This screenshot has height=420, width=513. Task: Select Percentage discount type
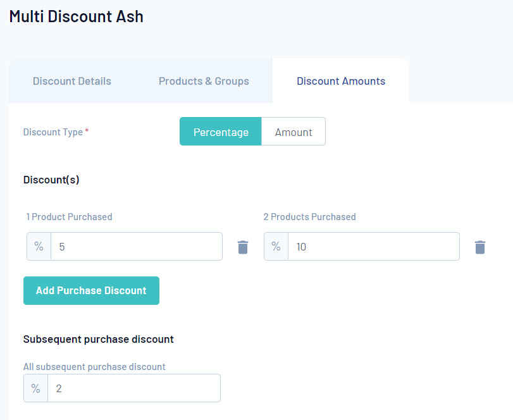pos(221,132)
